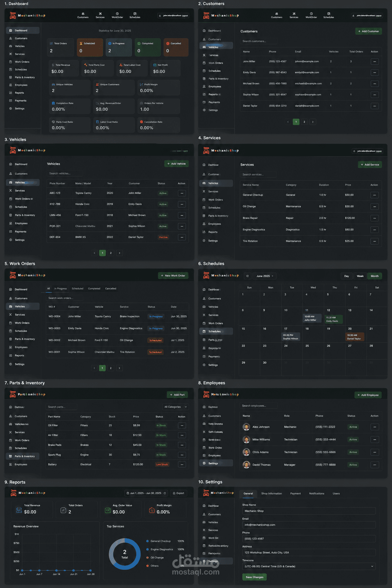
Task: Focus Shop Name field in Settings
Action: 309,511
